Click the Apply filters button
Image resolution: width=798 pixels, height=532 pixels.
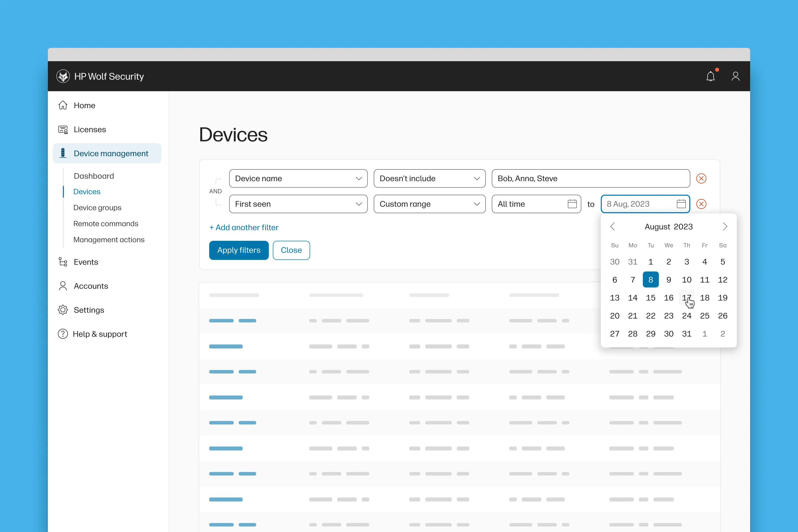pos(239,250)
